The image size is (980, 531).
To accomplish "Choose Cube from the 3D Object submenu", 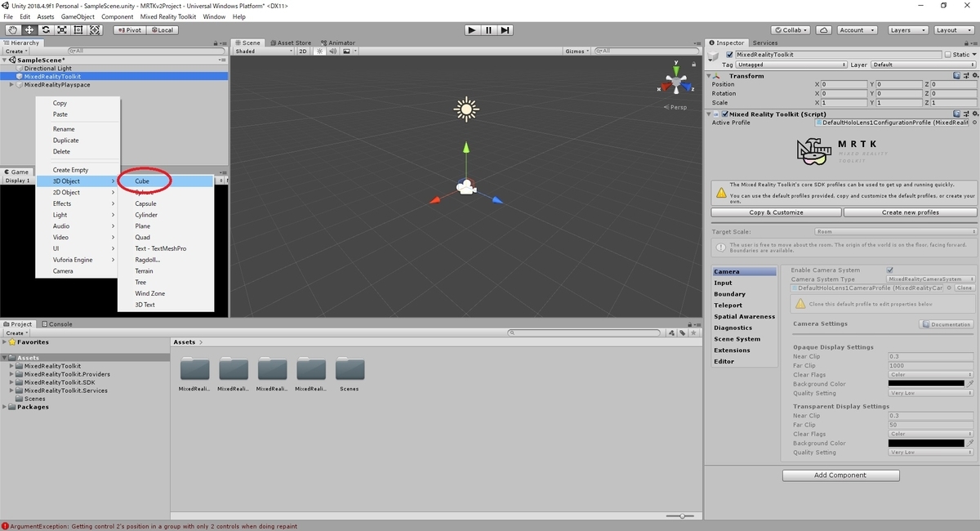I will (142, 181).
